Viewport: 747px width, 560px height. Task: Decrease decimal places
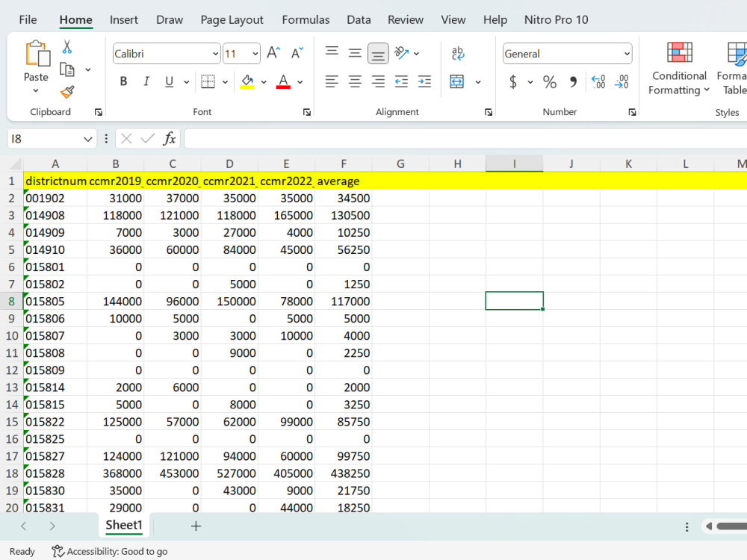pos(622,82)
